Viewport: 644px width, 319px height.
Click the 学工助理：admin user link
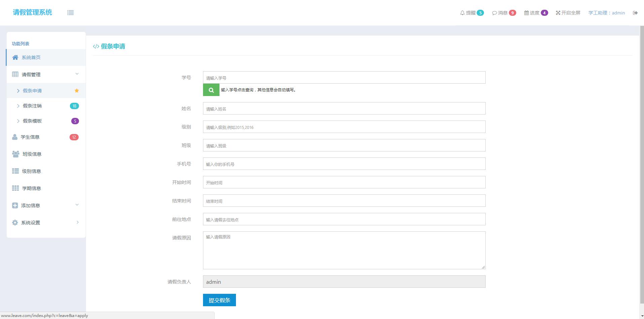tap(606, 13)
